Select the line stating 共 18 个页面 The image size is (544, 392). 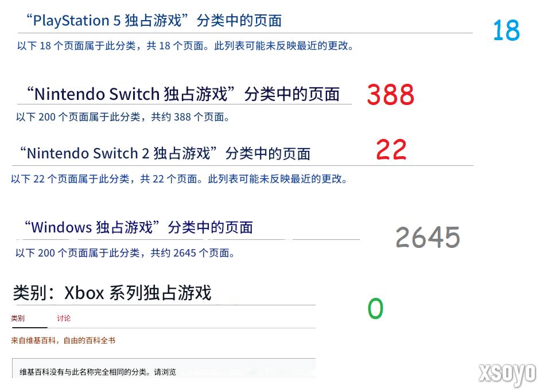click(185, 46)
